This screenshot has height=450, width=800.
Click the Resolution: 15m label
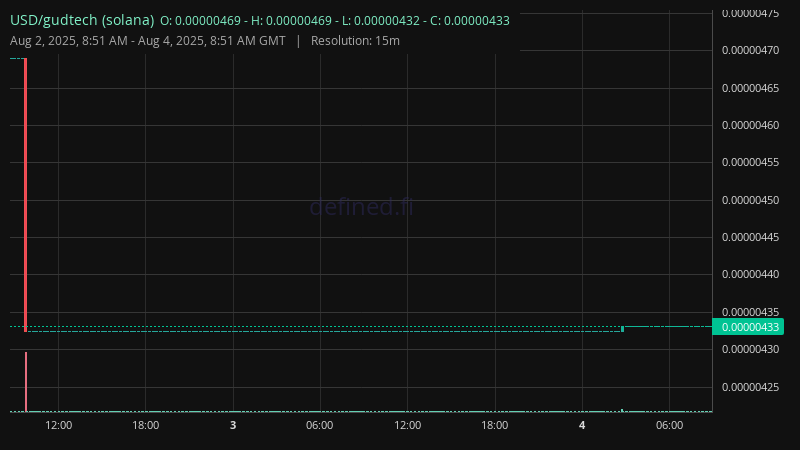point(355,41)
